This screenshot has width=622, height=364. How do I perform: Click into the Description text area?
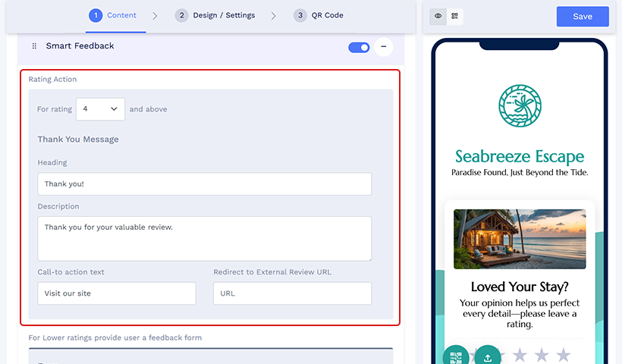(x=204, y=238)
